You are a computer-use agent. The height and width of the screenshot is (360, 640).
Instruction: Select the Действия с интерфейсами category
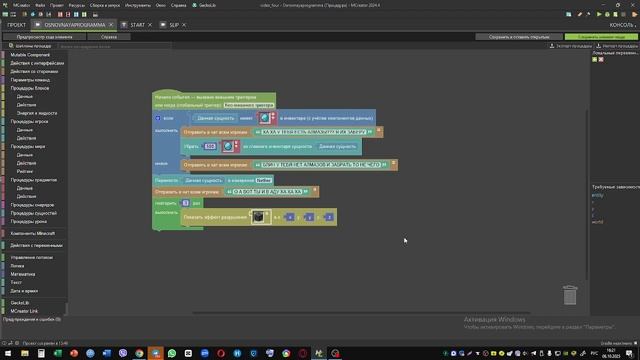coord(37,63)
